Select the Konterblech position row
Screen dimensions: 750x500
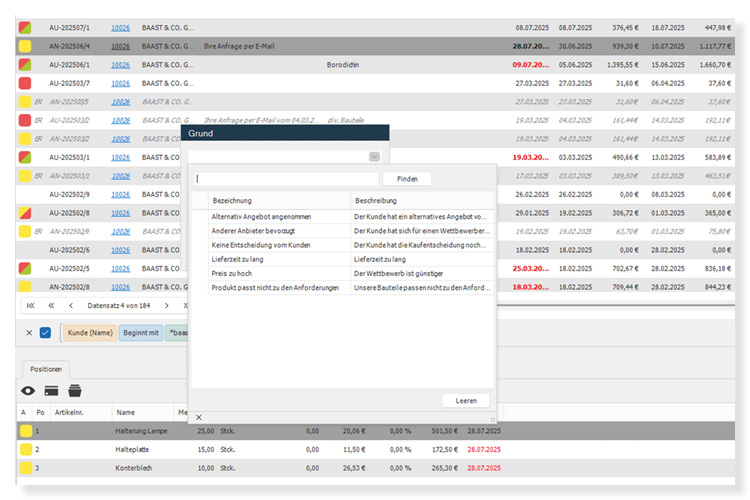tap(376, 468)
